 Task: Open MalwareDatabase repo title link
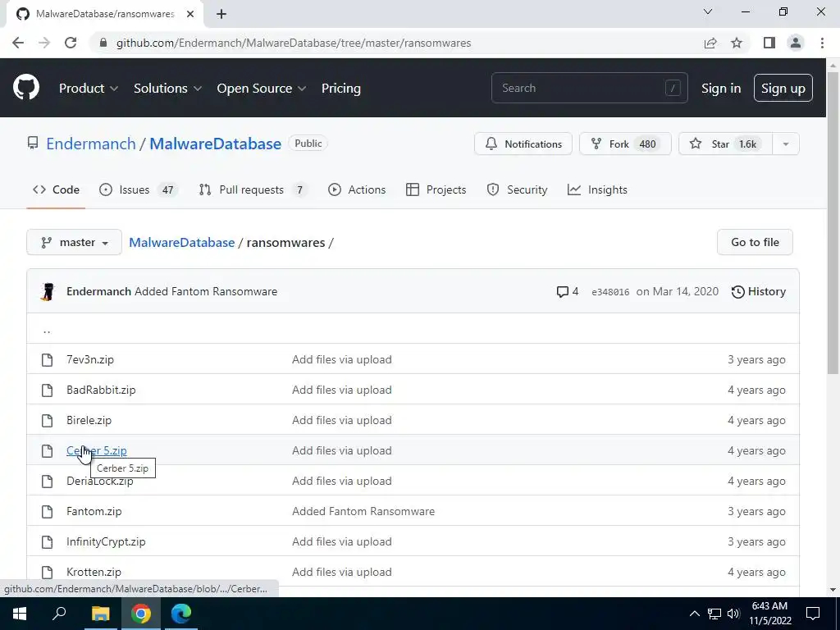point(216,144)
